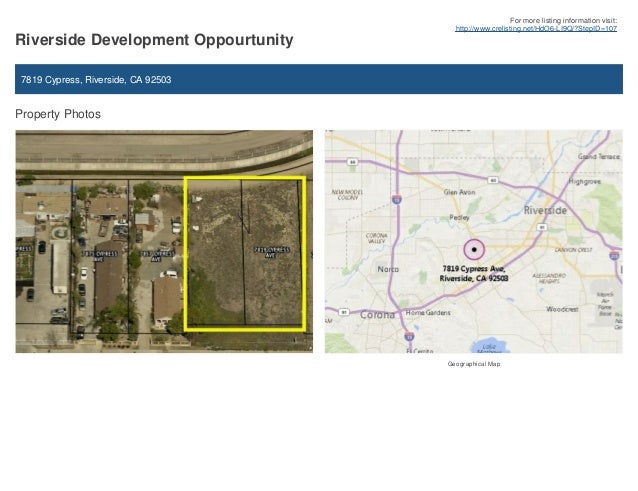638x491 pixels.
Task: Select the title 'Riverside Development Oppourtunity'
Action: pos(154,40)
